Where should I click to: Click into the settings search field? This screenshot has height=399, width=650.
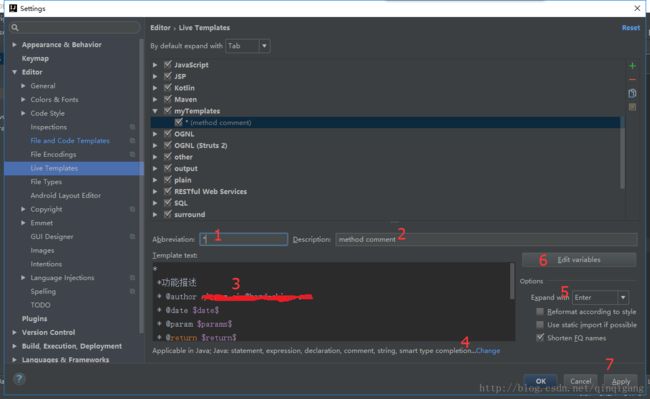pos(75,27)
